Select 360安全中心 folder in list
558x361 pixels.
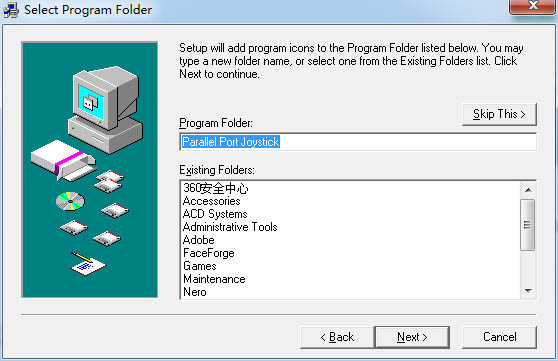click(x=216, y=188)
